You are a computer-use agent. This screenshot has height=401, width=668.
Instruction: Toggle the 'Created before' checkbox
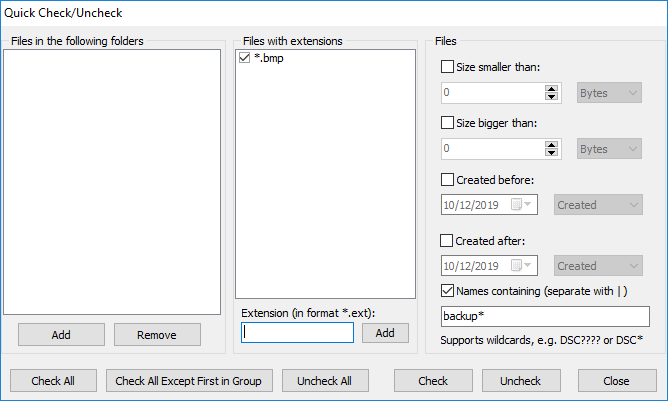pyautogui.click(x=447, y=180)
